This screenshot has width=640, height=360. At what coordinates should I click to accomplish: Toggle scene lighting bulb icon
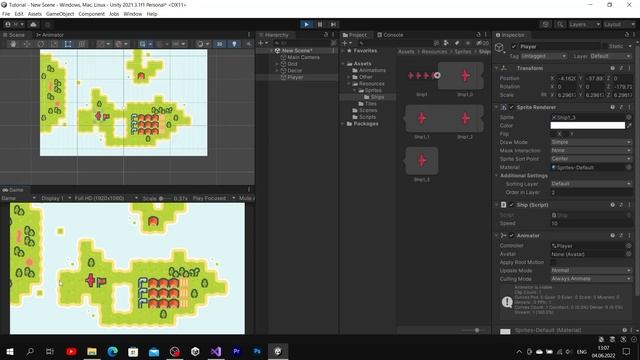(x=234, y=44)
